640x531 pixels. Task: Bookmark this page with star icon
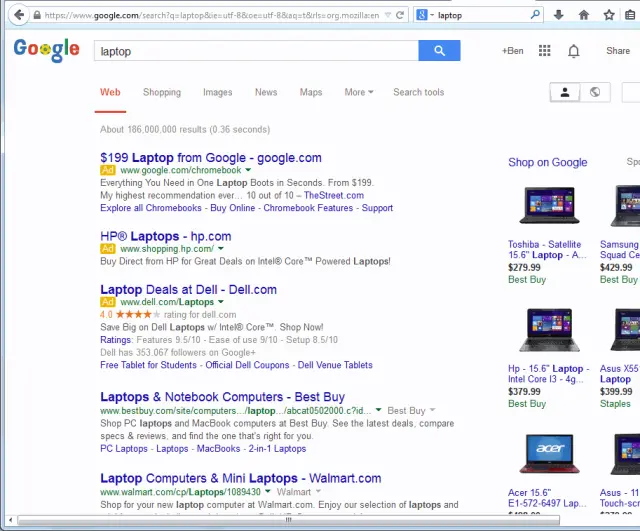609,15
